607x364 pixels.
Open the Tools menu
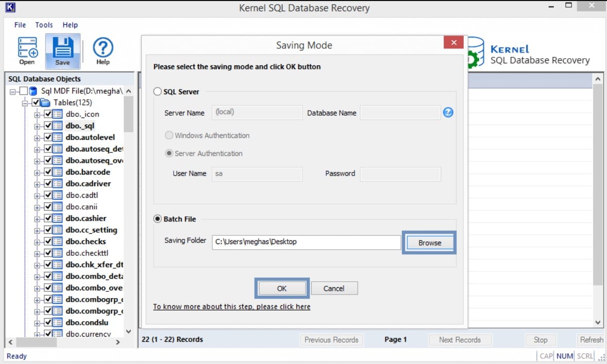click(44, 25)
